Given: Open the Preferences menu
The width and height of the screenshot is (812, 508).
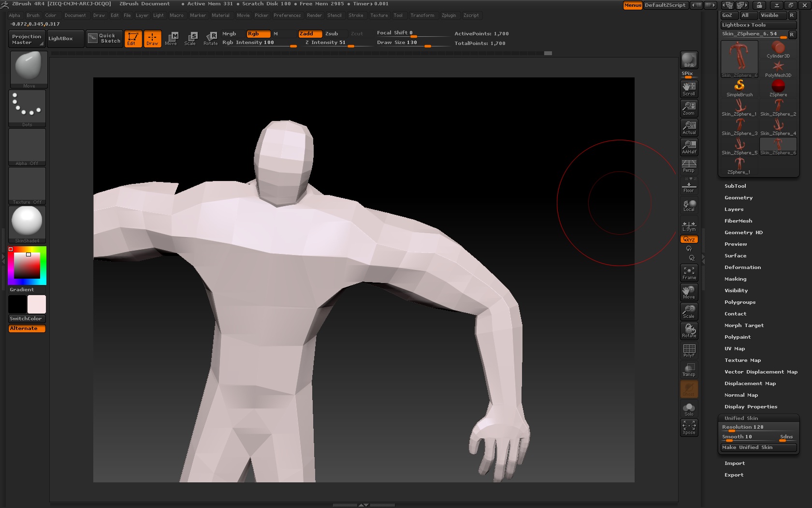Looking at the screenshot, I should (287, 15).
